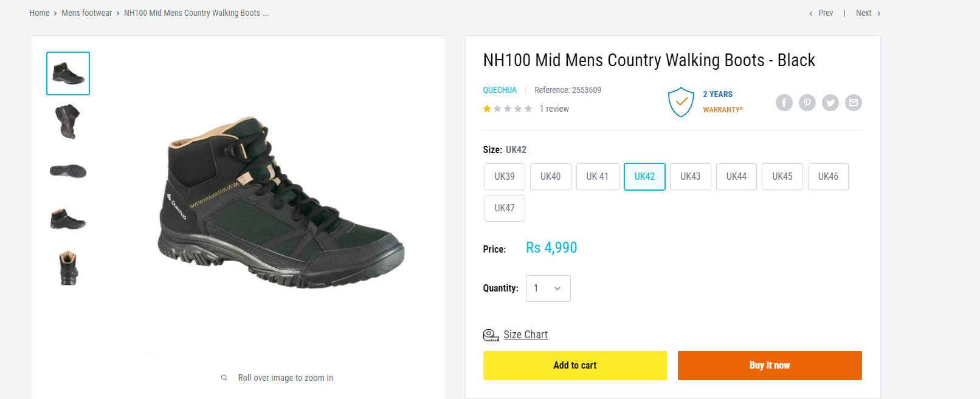Viewport: 980px width, 399px height.
Task: Select size UK44
Action: [736, 177]
